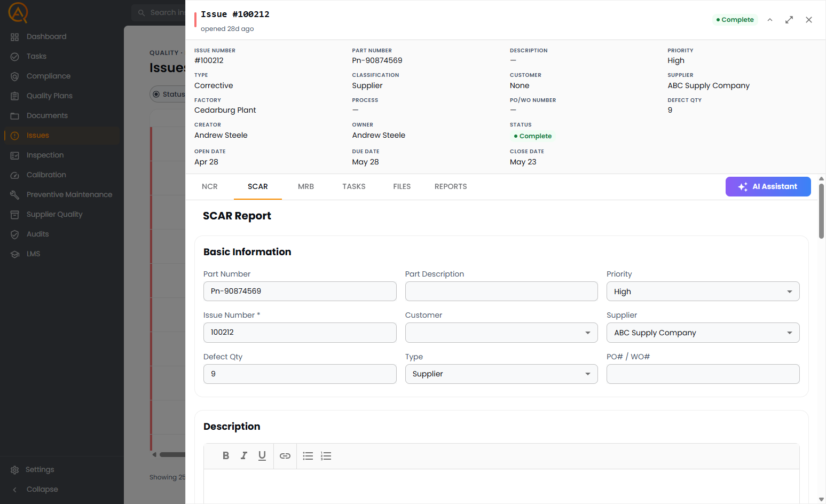This screenshot has height=504, width=826.
Task: Click the PO# / WO# input field
Action: tap(703, 374)
